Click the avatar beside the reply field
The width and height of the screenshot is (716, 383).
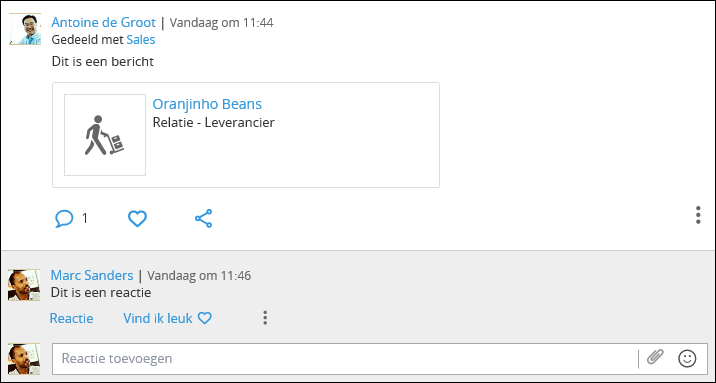(24, 359)
